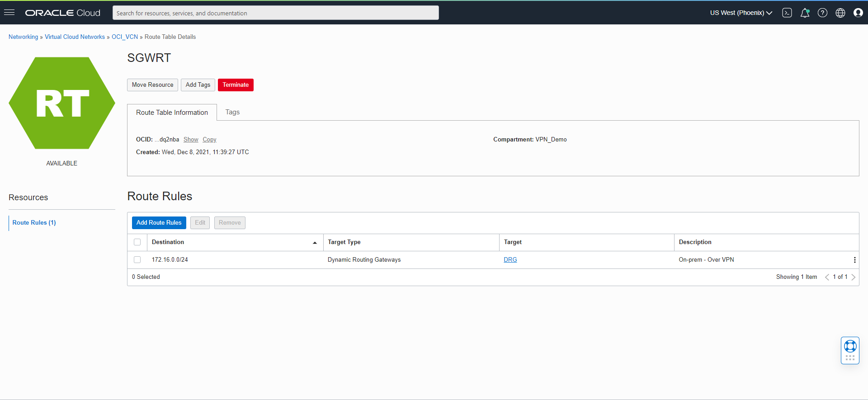Select all route rules with header checkbox

tap(137, 242)
